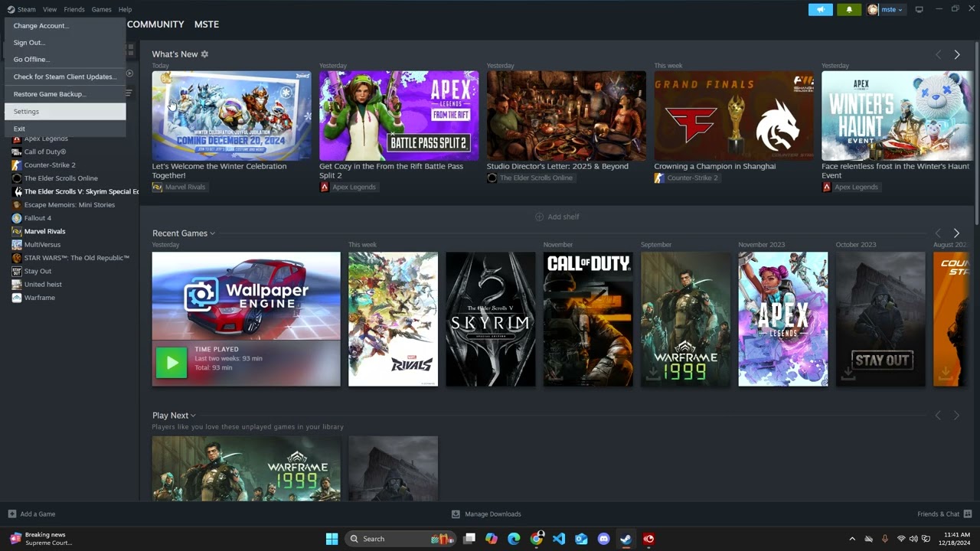
Task: Select Skyrim Special Edition cover
Action: click(491, 319)
